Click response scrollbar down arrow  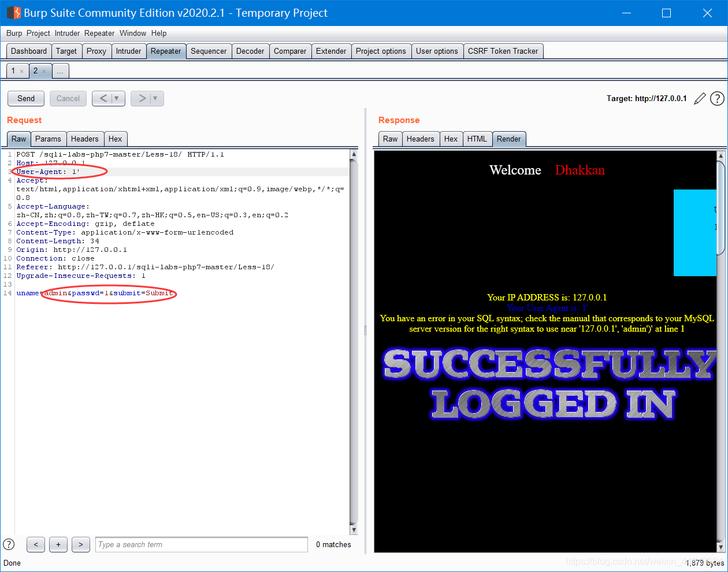[720, 547]
